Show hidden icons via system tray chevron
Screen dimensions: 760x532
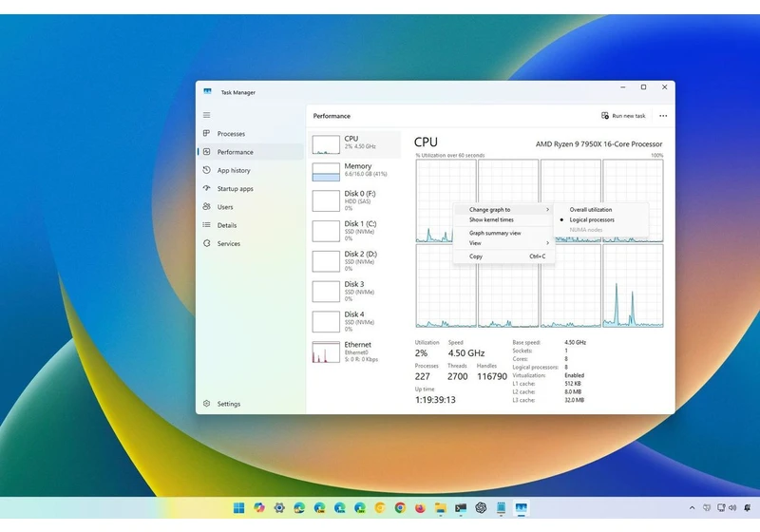[692, 507]
